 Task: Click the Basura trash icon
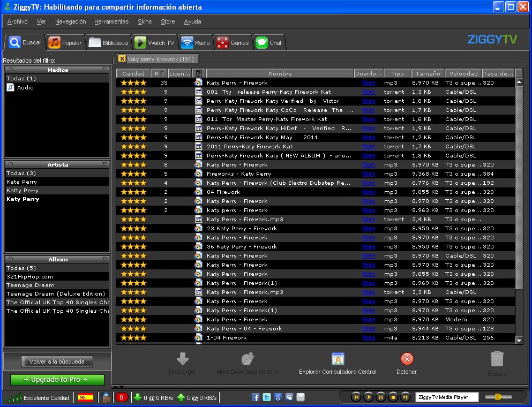click(x=497, y=359)
